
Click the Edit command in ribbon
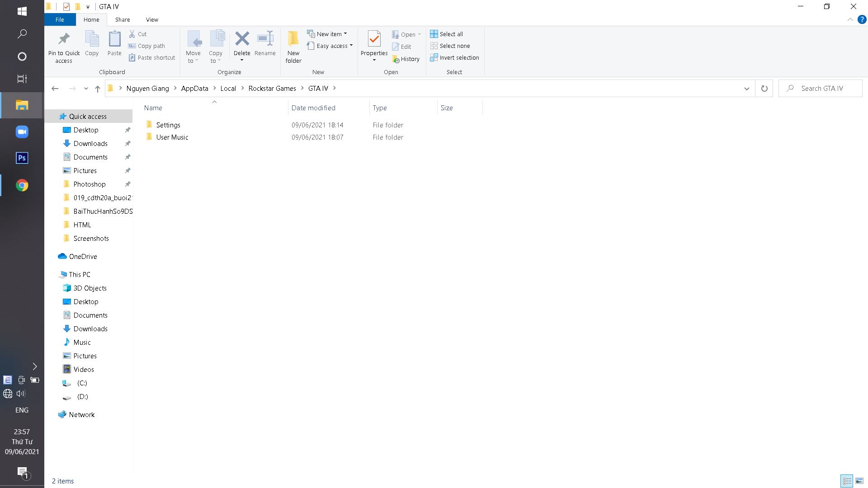pos(401,47)
